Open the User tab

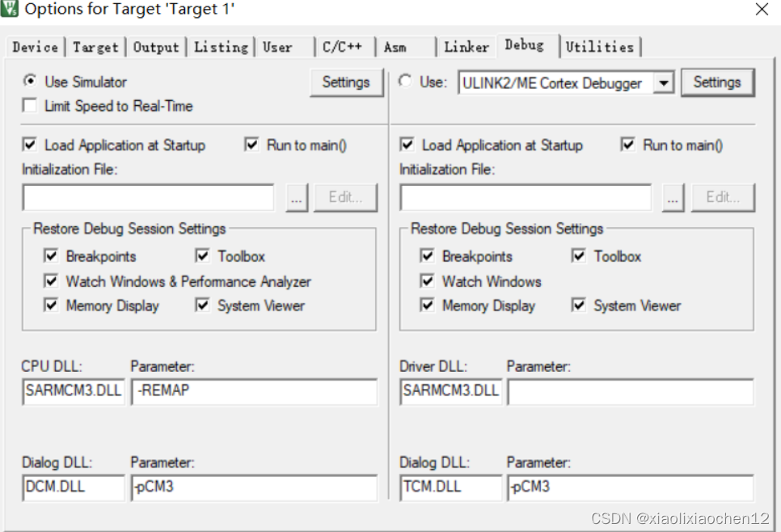pyautogui.click(x=285, y=48)
